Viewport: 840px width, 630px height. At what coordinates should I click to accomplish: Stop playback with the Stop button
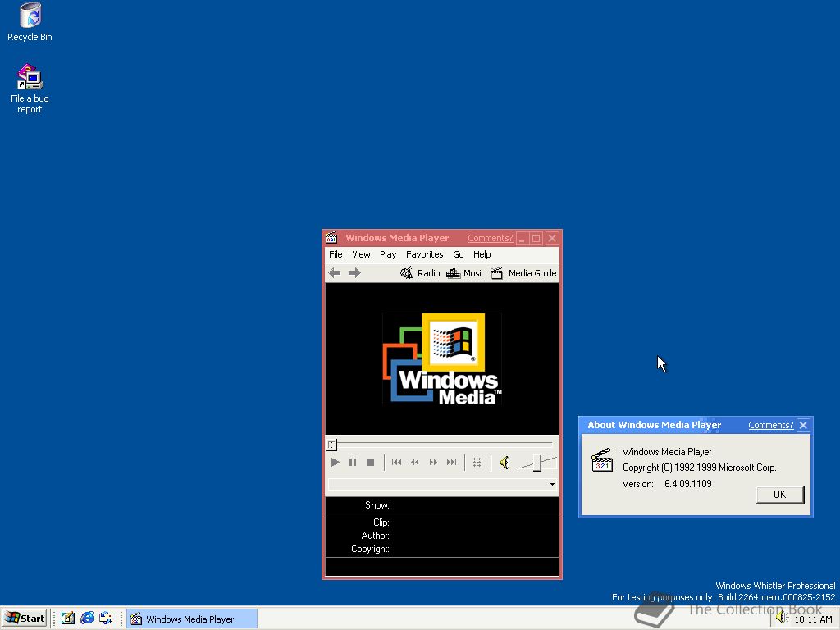pos(371,463)
